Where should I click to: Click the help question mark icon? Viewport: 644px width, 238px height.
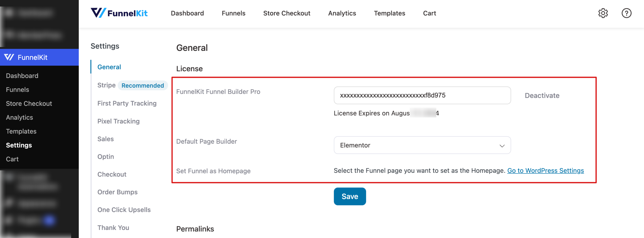(x=626, y=13)
